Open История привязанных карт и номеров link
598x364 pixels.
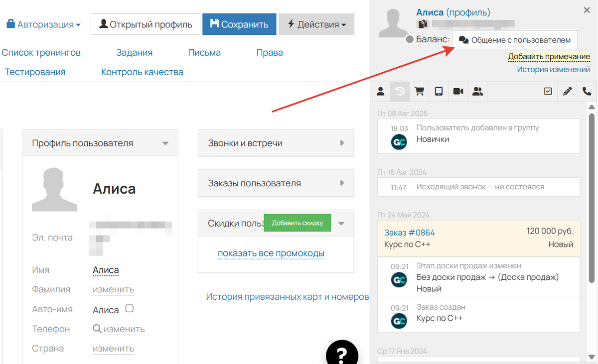(288, 297)
